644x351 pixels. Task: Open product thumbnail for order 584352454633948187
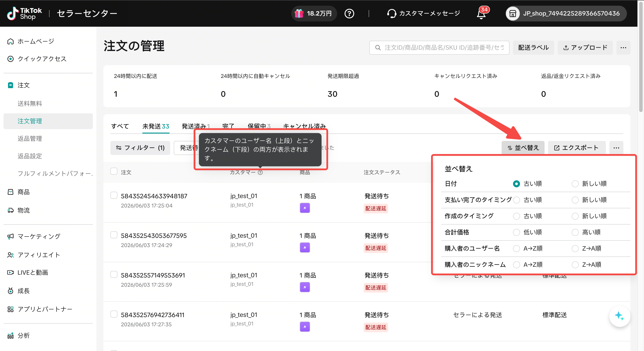(x=305, y=208)
